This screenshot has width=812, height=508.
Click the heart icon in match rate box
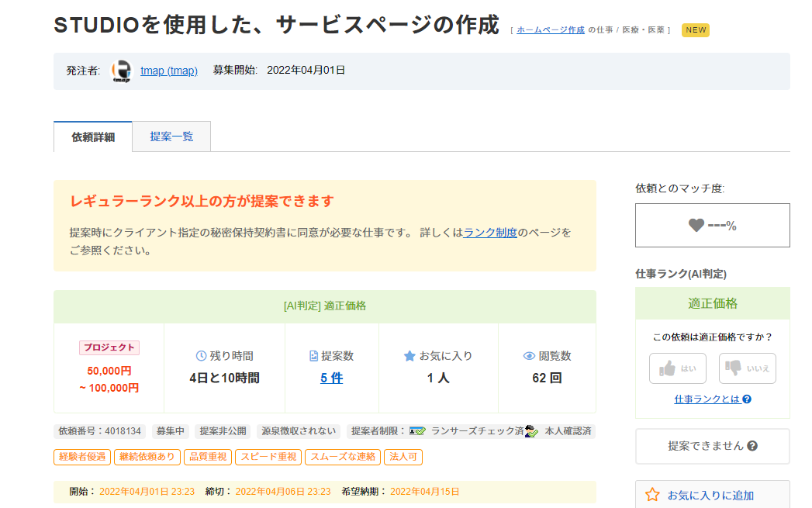[696, 225]
